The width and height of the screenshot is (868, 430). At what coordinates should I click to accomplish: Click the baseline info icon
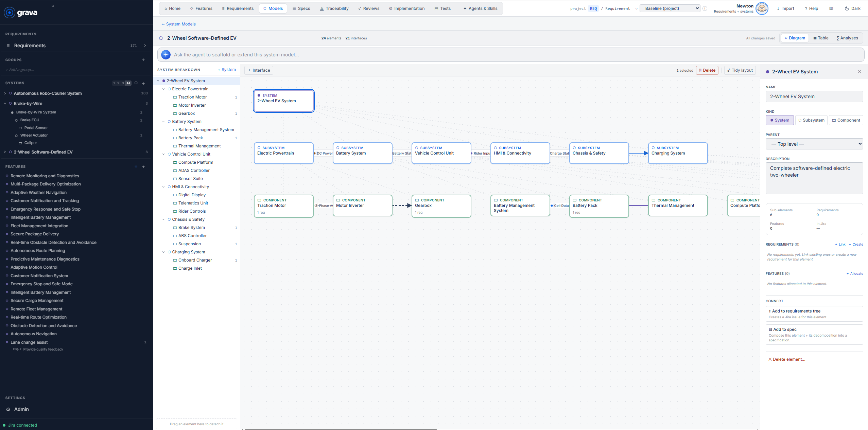click(705, 8)
